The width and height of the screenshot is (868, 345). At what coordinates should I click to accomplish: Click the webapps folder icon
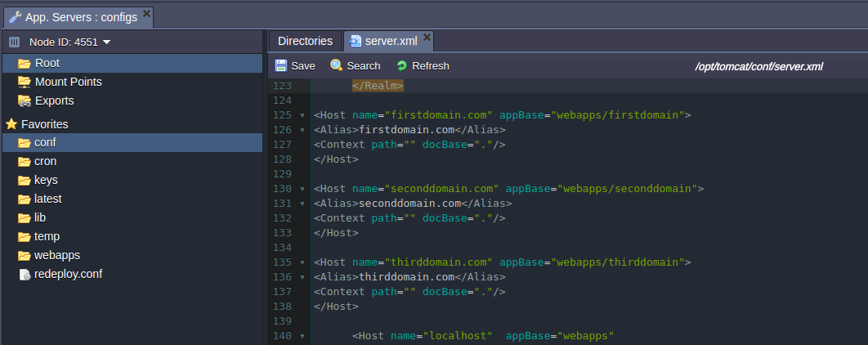pyautogui.click(x=24, y=256)
